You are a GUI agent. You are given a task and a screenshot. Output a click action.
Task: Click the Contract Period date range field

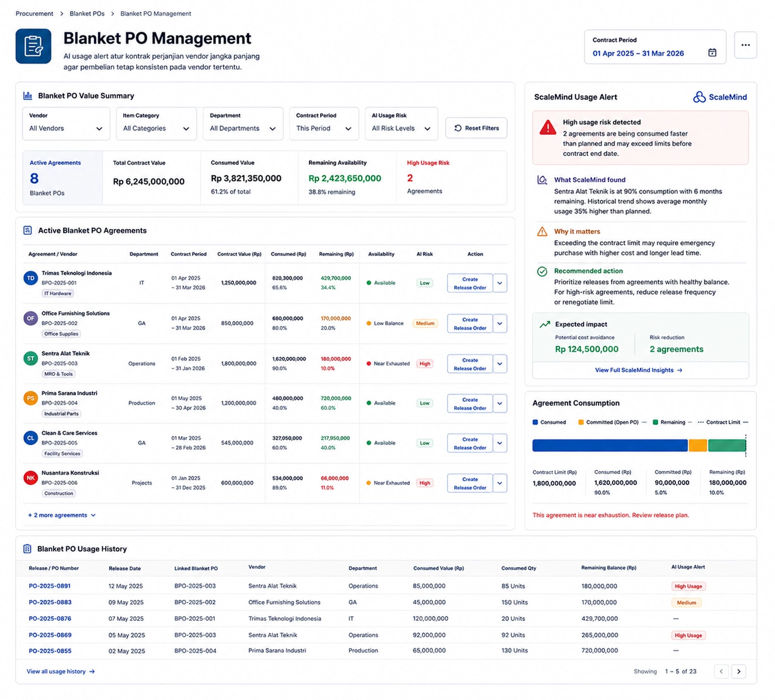tap(655, 47)
